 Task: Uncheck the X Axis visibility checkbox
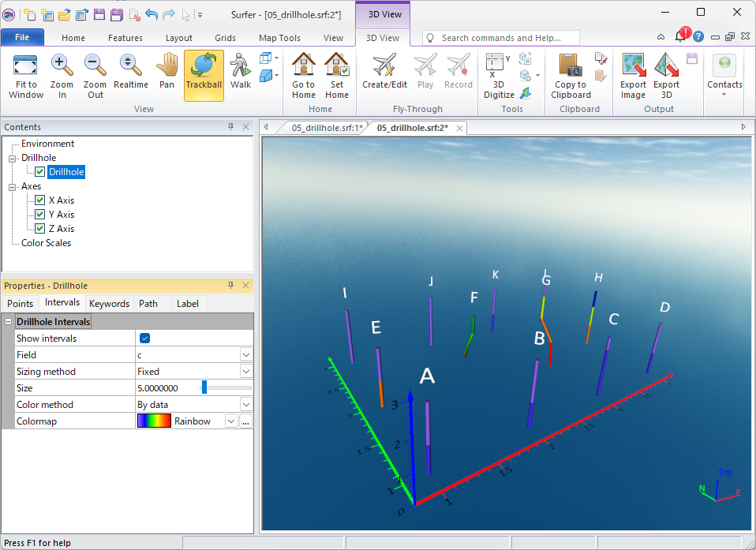click(39, 200)
